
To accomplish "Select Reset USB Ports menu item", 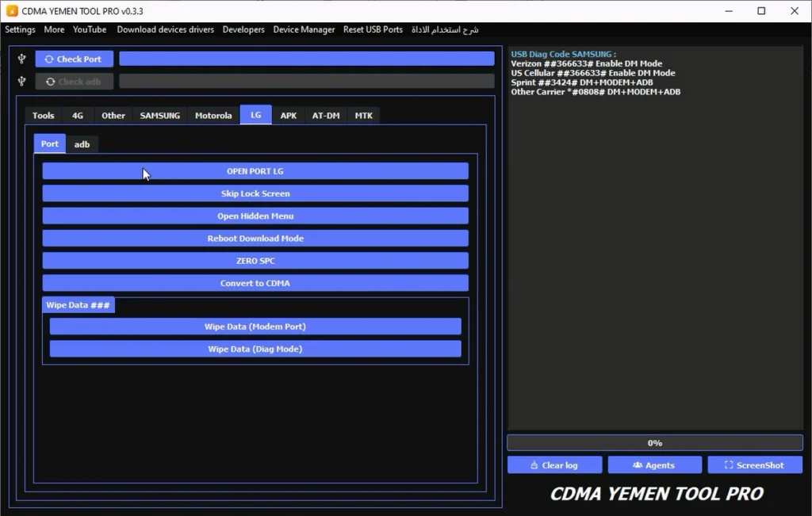I will [x=373, y=29].
